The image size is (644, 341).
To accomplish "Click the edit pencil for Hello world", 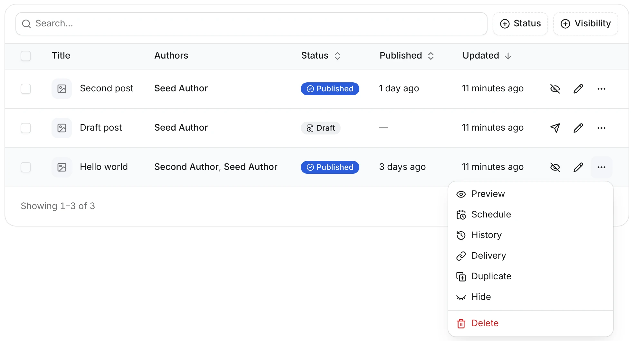I will click(578, 167).
